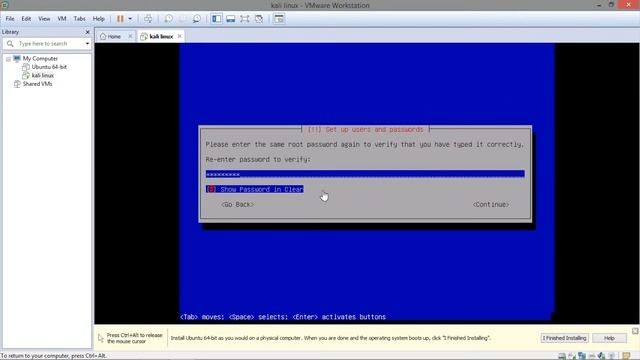Image resolution: width=640 pixels, height=360 pixels.
Task: Open the message log status icon
Action: (626, 356)
